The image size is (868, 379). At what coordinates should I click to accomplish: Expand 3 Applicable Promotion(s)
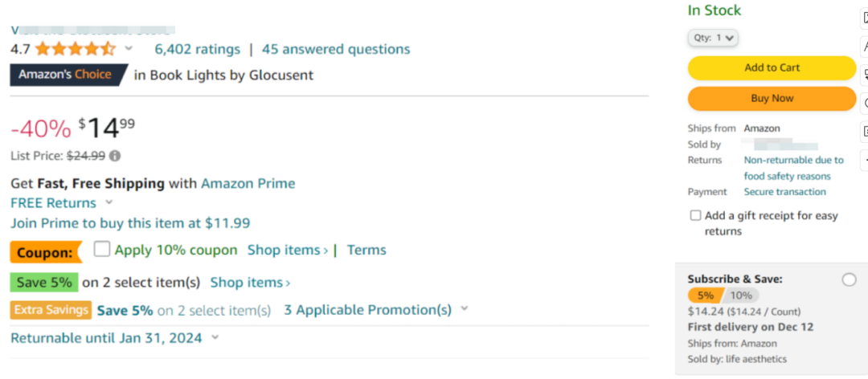pos(464,309)
